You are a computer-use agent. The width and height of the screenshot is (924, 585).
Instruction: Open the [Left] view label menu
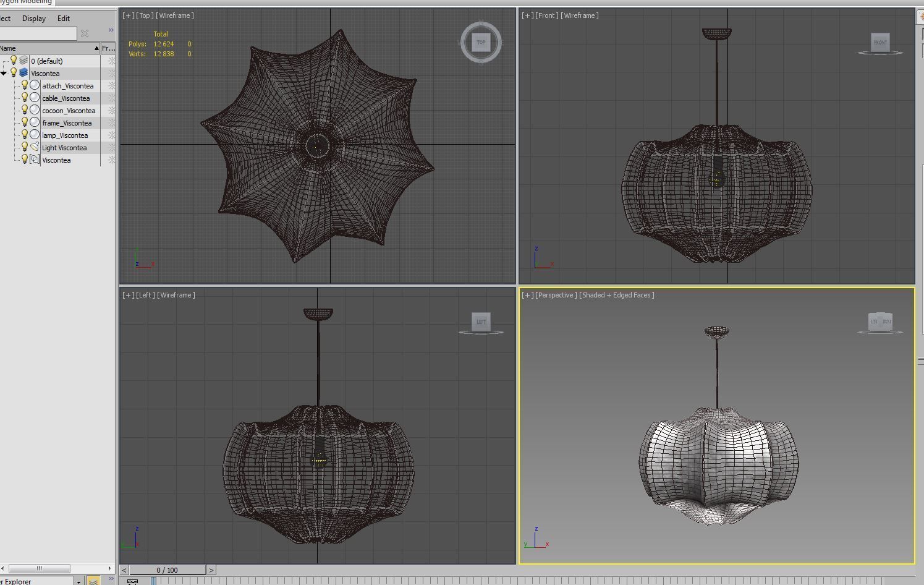click(145, 295)
